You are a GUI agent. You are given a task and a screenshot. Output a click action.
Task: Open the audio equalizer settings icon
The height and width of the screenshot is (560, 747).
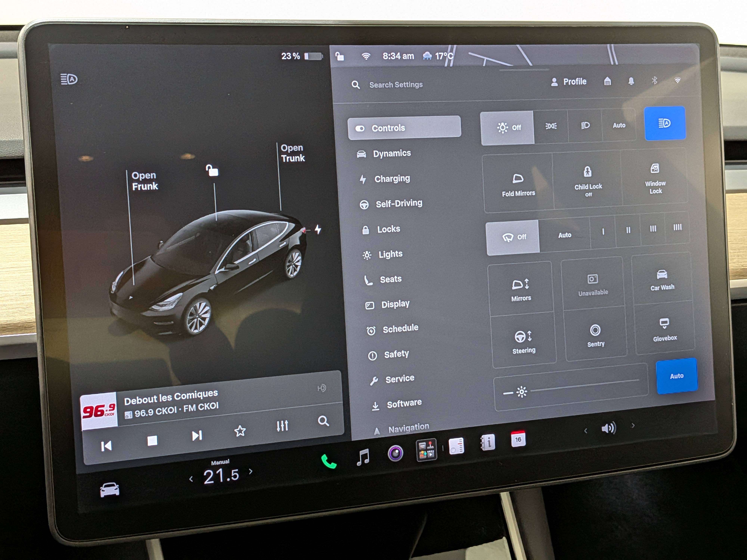pyautogui.click(x=282, y=426)
